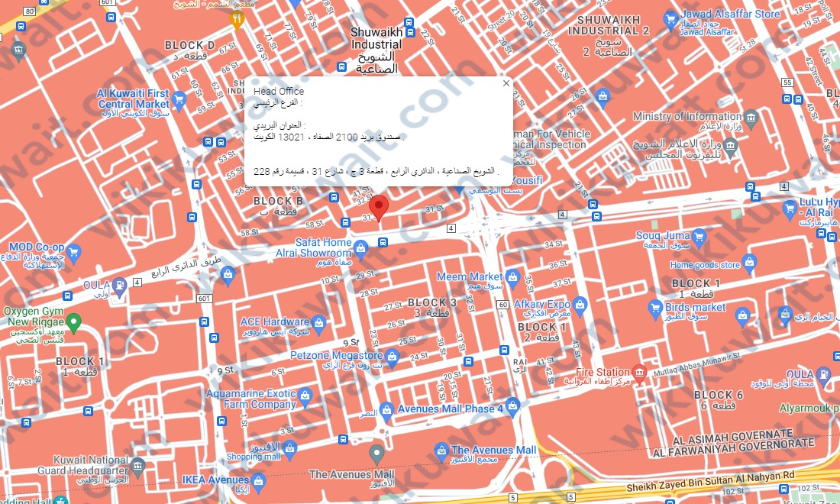840x504 pixels.
Task: Click the Aquamarine Exotic Farm Company icon
Action: point(304,396)
